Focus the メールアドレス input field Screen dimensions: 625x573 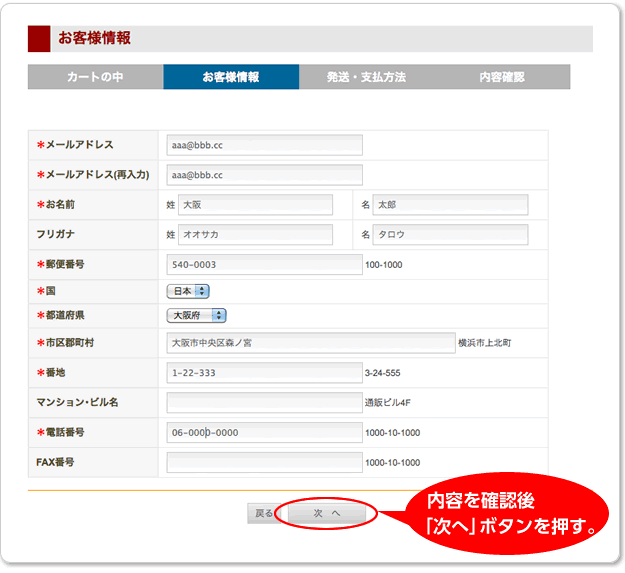pyautogui.click(x=265, y=145)
